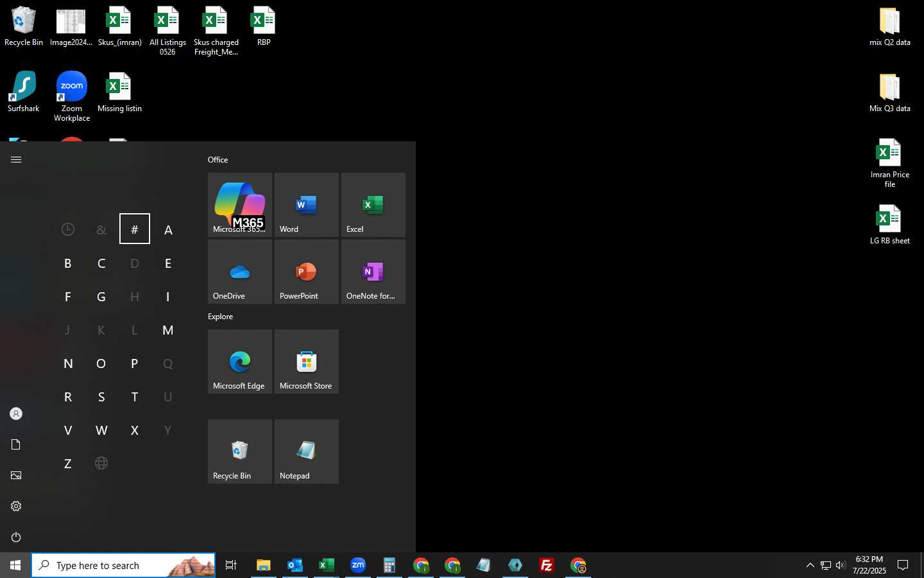Select the Imran Price file on desktop
The image size is (924, 578).
890,163
